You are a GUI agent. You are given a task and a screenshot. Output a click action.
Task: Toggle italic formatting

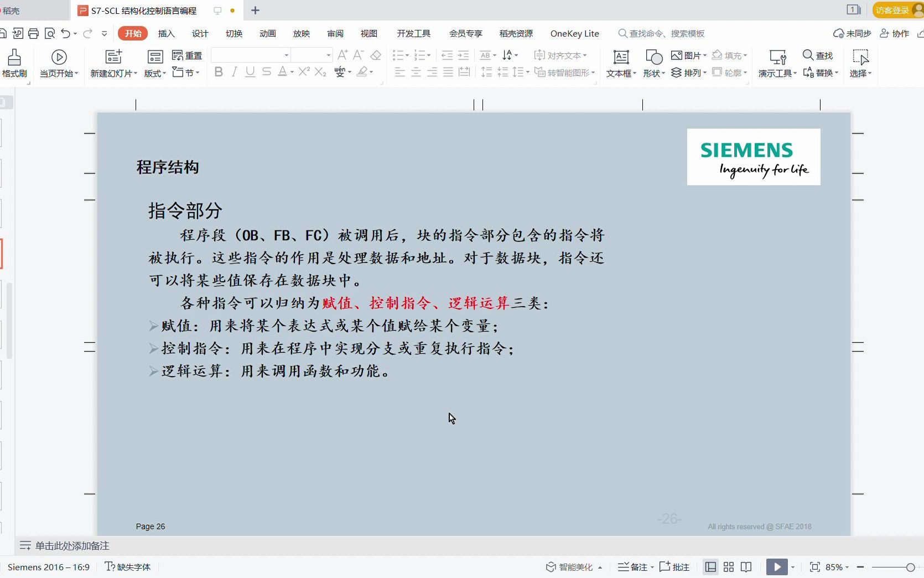click(x=233, y=72)
